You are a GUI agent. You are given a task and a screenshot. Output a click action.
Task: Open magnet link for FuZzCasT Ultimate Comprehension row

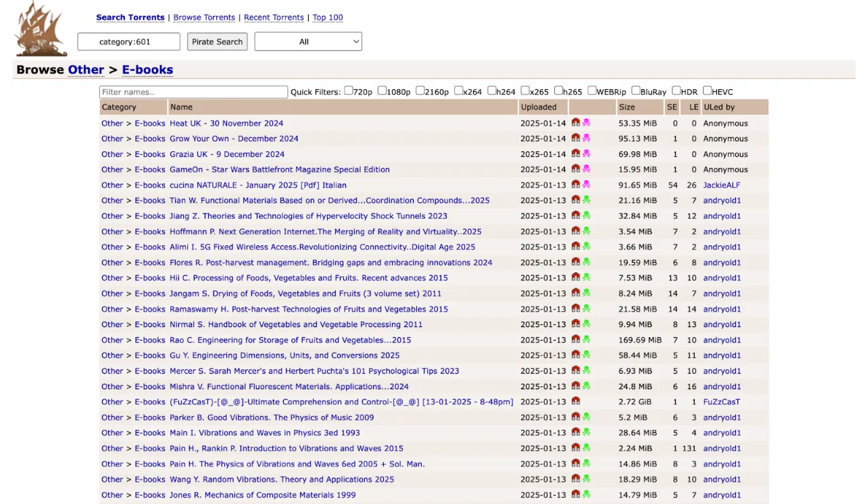pos(576,401)
